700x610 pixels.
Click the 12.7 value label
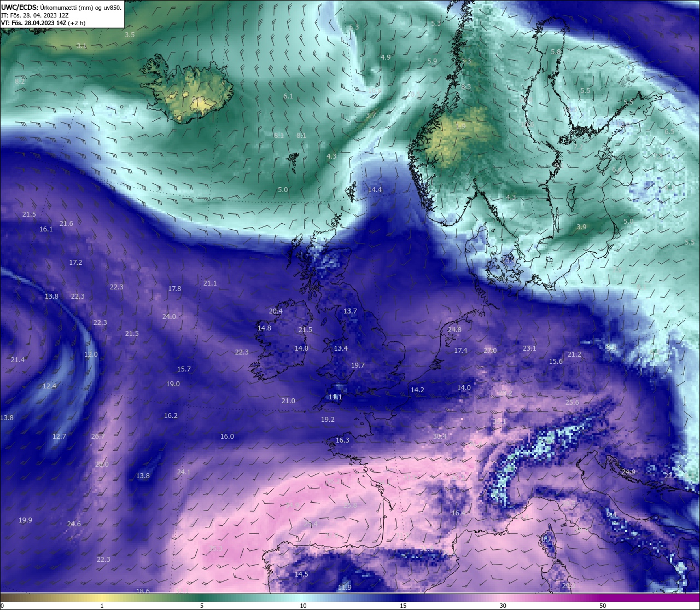[x=59, y=437]
